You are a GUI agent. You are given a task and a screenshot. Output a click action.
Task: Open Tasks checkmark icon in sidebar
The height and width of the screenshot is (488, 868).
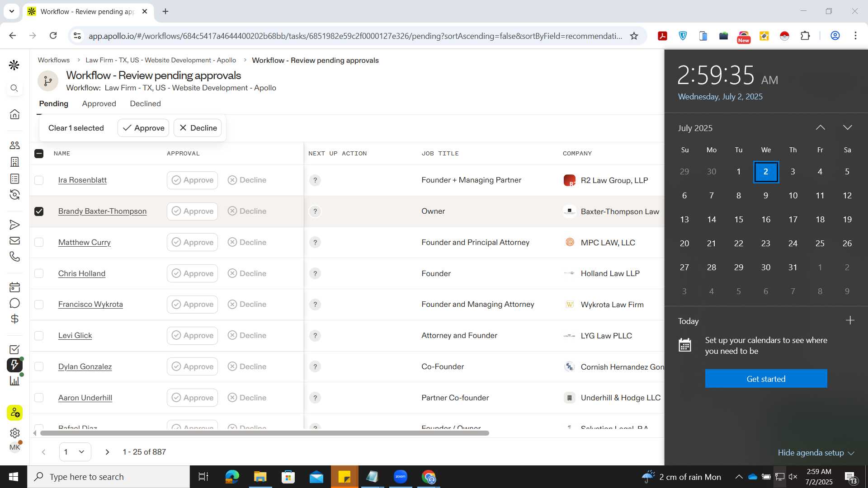[14, 349]
